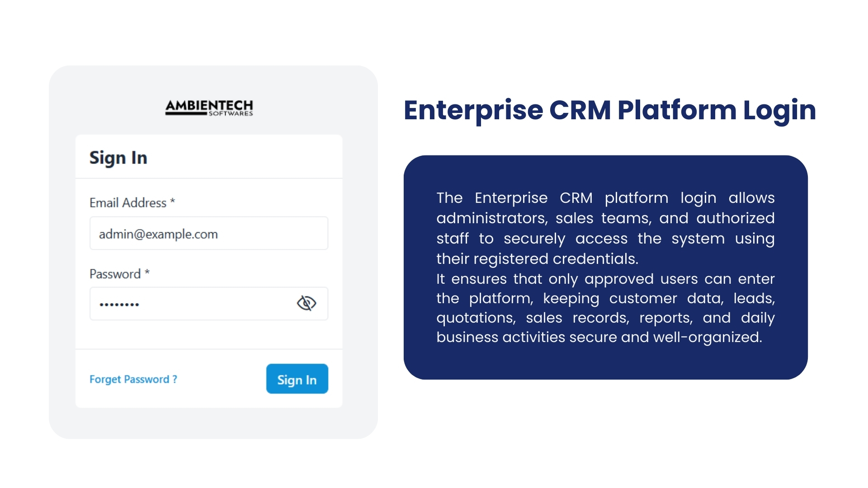Submit the login form
Screen dimensions: 868x488
point(297,379)
